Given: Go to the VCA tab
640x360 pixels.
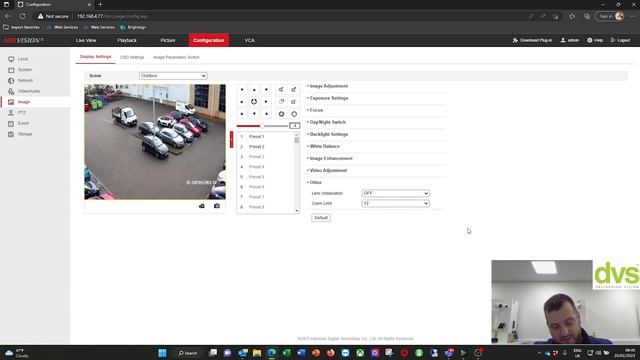Looking at the screenshot, I should coord(249,40).
